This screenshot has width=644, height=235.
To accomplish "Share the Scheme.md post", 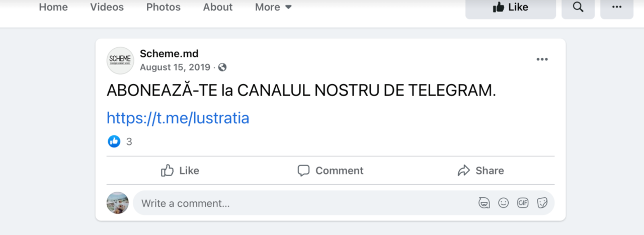I will pos(480,171).
